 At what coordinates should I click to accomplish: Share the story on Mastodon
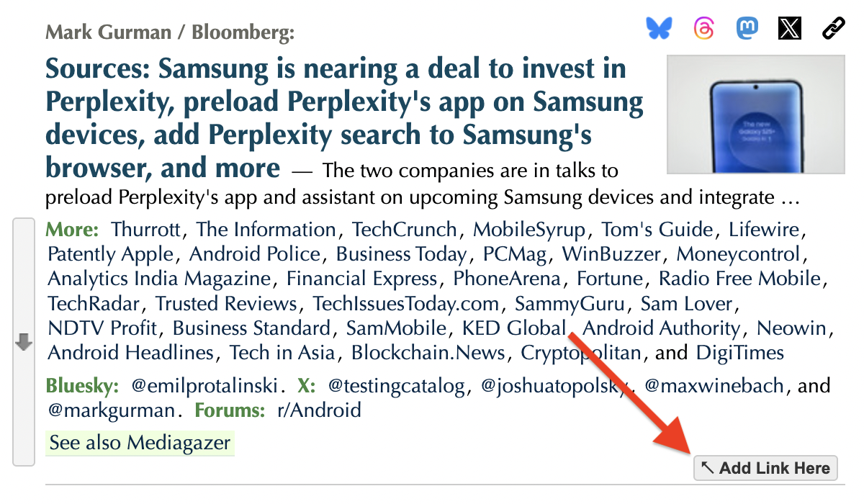(748, 28)
